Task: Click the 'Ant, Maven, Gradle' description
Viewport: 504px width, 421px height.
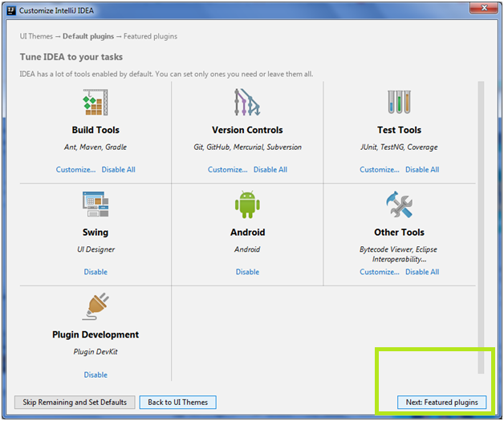Action: (96, 147)
